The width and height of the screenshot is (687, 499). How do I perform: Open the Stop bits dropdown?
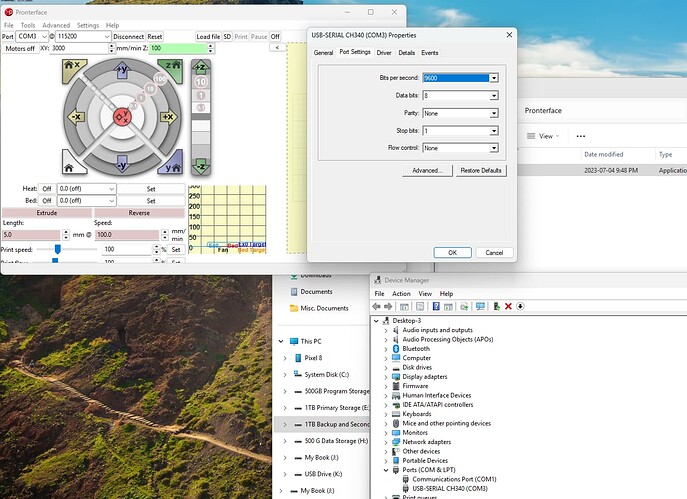coord(494,131)
